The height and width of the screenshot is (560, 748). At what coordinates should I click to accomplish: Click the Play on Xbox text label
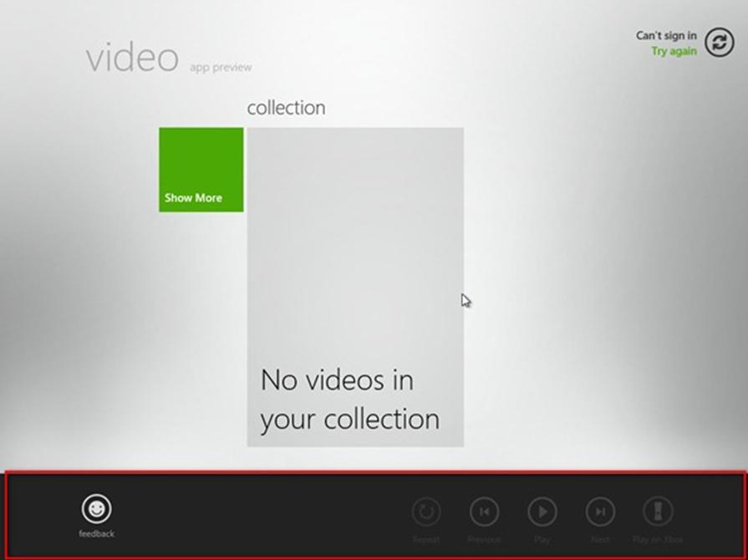[x=658, y=539]
